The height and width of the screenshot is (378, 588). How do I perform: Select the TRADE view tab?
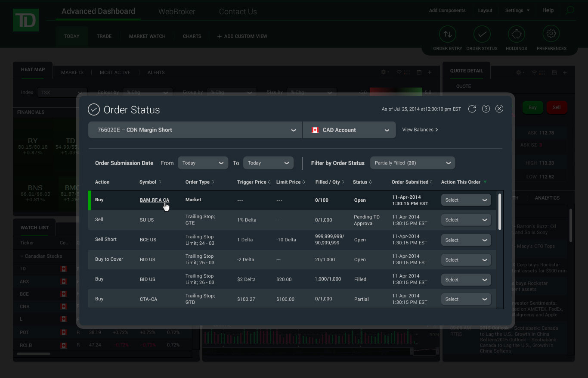[104, 36]
